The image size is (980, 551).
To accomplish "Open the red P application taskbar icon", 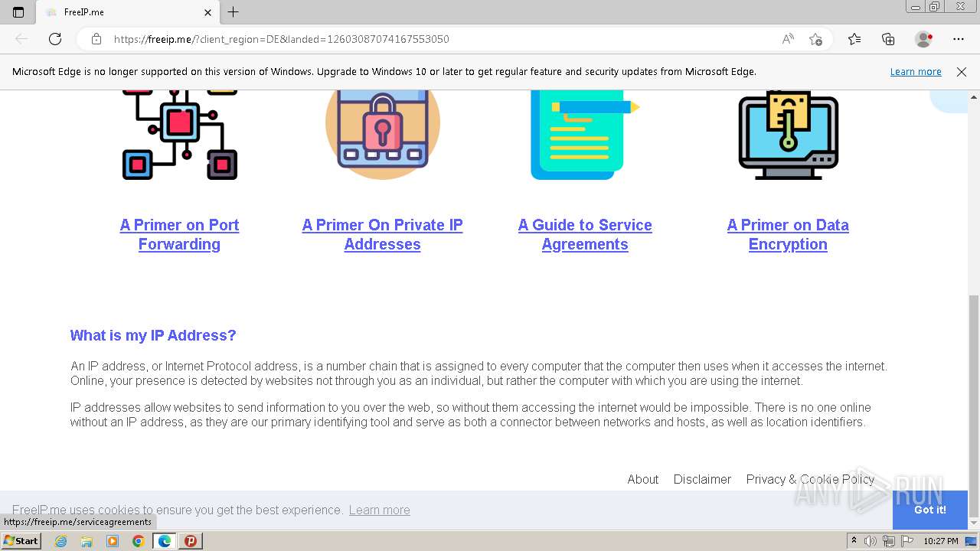I will point(191,540).
